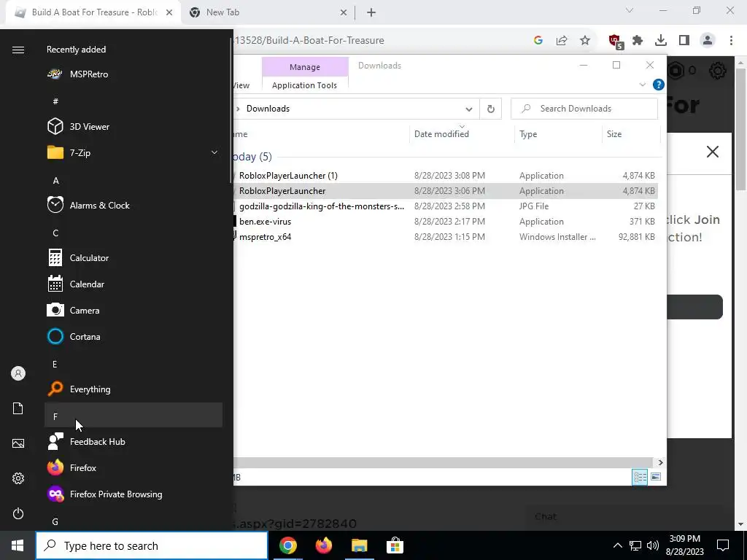Screen dimensions: 747x560
Task: Open address bar history dropdown
Action: [x=469, y=109]
